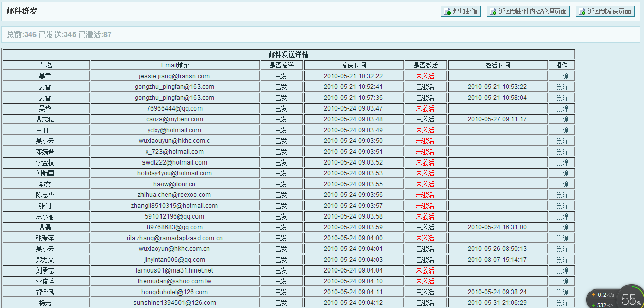Click the 姓名 column header

(x=46, y=65)
